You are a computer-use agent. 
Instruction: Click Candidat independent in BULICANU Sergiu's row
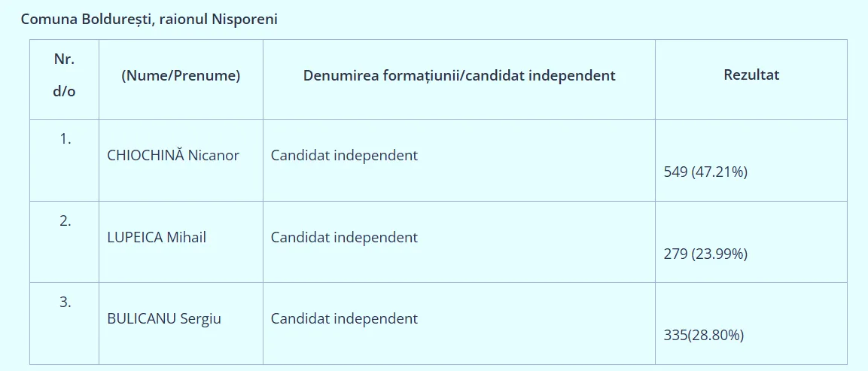click(x=344, y=318)
